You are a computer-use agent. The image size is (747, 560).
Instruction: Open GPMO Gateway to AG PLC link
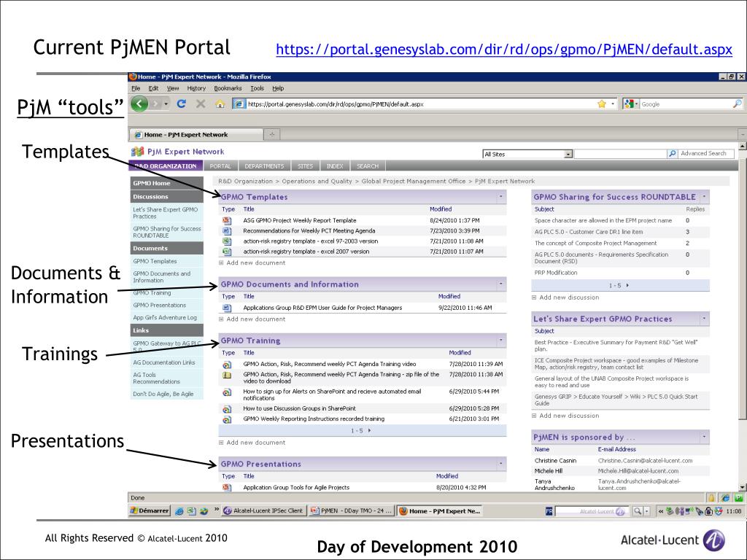(167, 346)
